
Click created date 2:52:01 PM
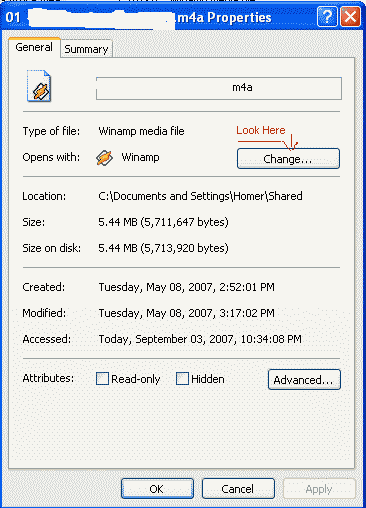click(x=187, y=287)
